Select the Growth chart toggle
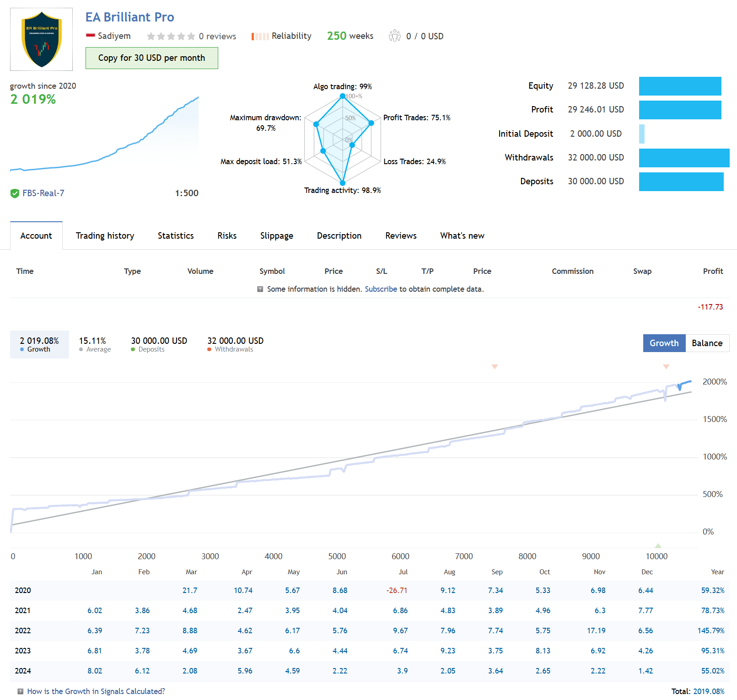 pyautogui.click(x=664, y=343)
